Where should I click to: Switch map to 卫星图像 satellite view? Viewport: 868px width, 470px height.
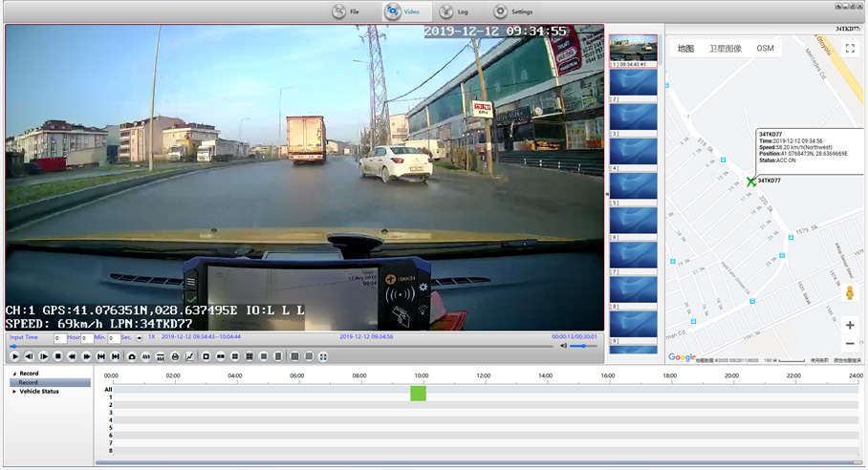tap(726, 49)
